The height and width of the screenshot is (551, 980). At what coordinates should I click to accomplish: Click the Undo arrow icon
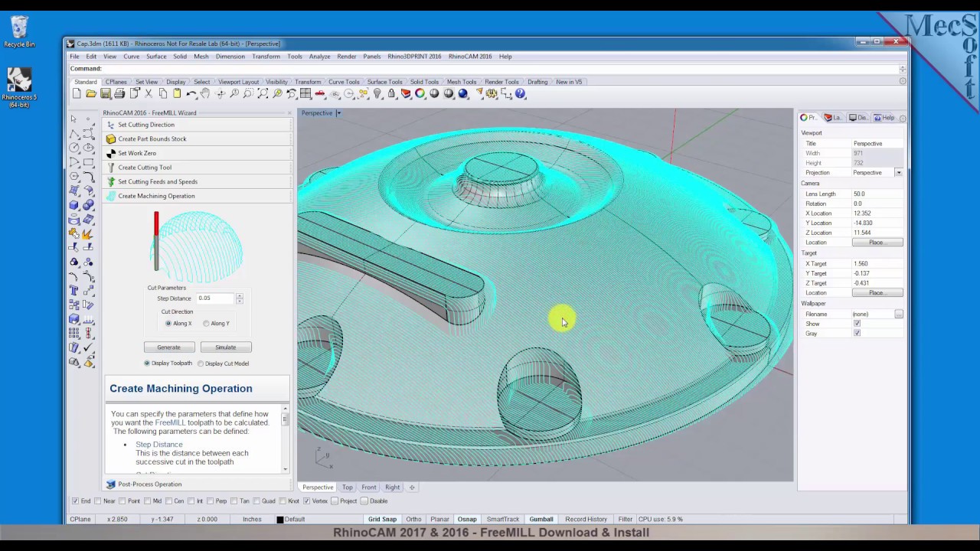point(191,93)
